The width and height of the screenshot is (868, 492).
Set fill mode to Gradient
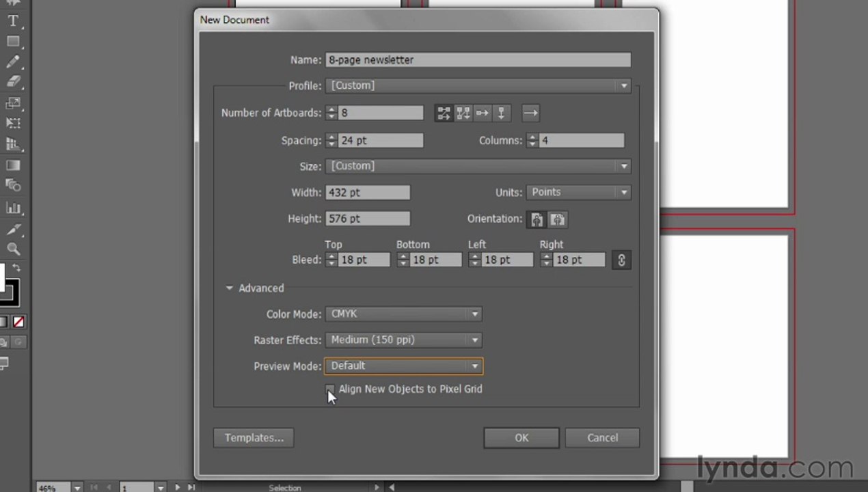(3, 321)
